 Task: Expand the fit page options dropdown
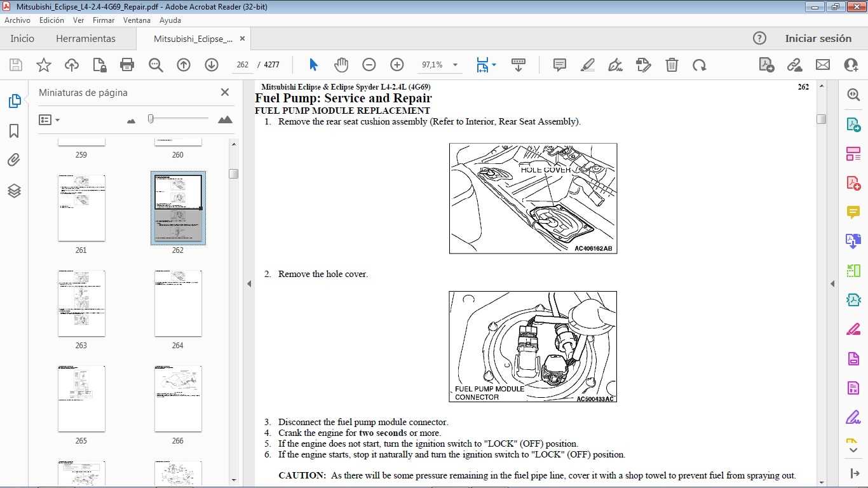[494, 65]
